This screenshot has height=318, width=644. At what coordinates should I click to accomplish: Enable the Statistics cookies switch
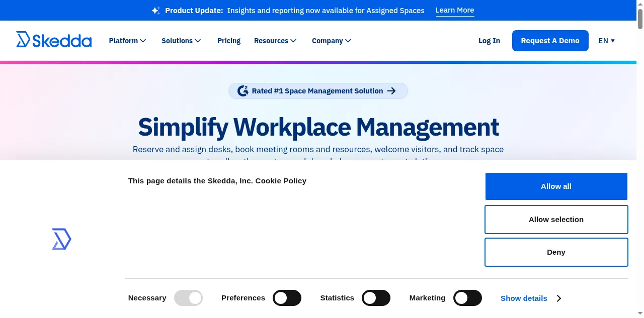coord(376,298)
